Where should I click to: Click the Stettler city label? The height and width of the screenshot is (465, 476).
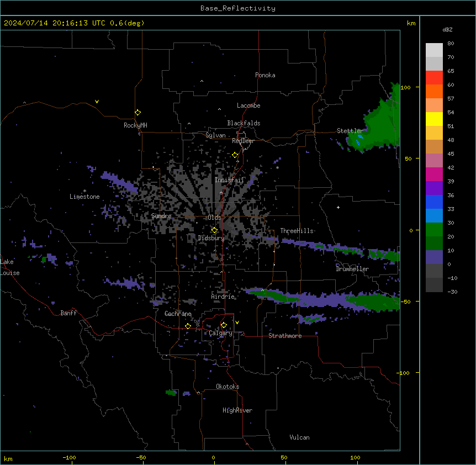click(x=350, y=131)
